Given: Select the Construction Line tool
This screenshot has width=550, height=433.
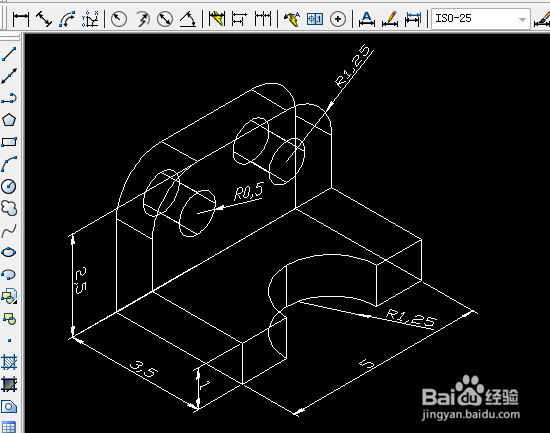Looking at the screenshot, I should coord(9,76).
